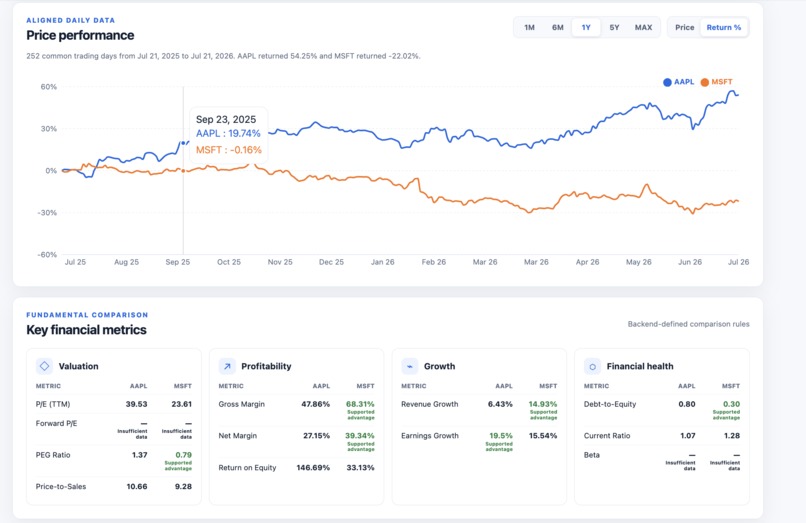This screenshot has width=806, height=523.
Task: Click AAPL Revenue Growth value 6.43%
Action: pos(500,404)
